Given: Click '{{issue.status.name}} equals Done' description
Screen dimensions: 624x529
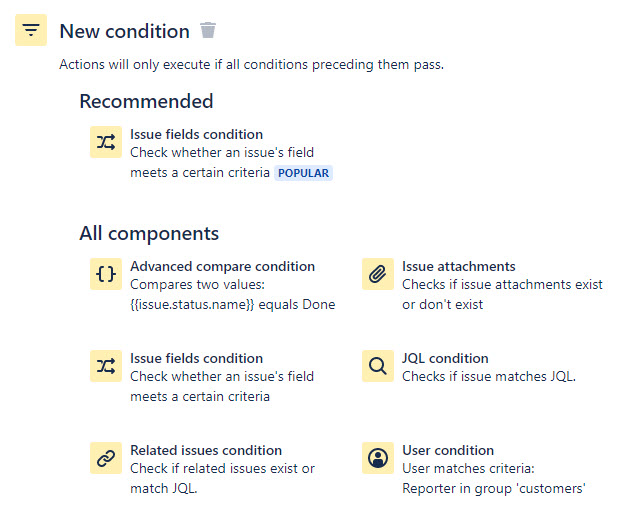Looking at the screenshot, I should click(232, 305).
